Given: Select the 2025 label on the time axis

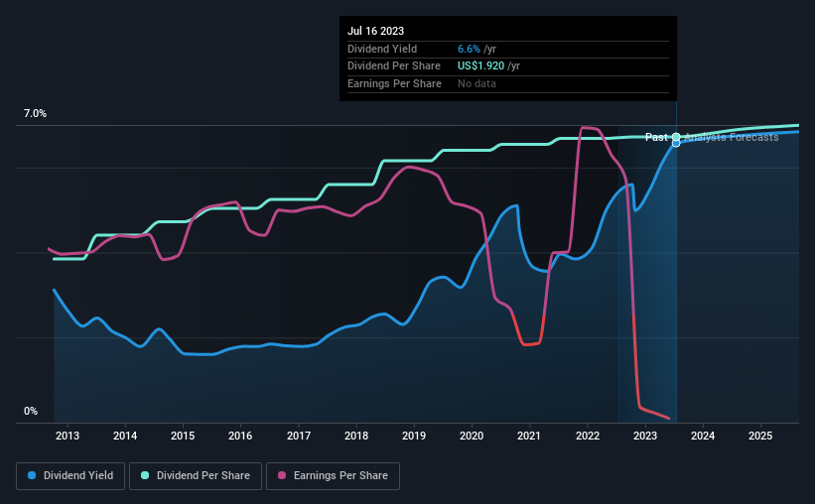Looking at the screenshot, I should [x=760, y=436].
